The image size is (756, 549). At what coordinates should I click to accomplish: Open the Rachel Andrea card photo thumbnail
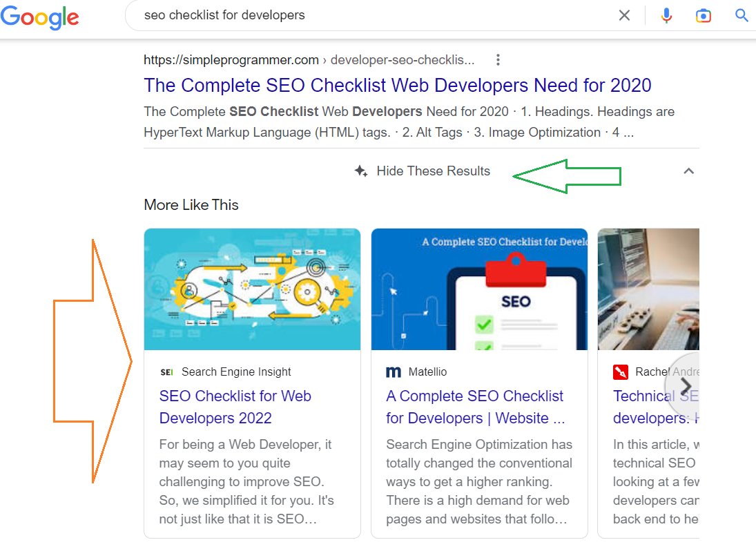pyautogui.click(x=648, y=289)
